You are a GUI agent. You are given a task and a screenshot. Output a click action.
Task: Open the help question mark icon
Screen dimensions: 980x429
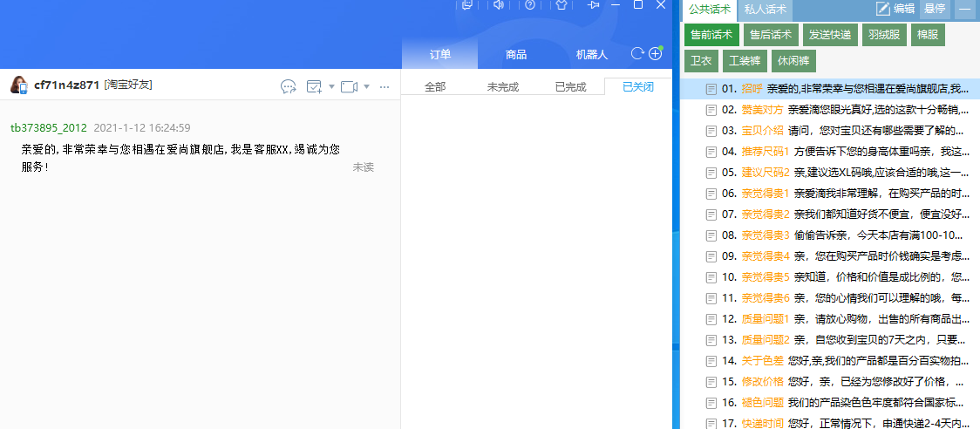tap(530, 5)
